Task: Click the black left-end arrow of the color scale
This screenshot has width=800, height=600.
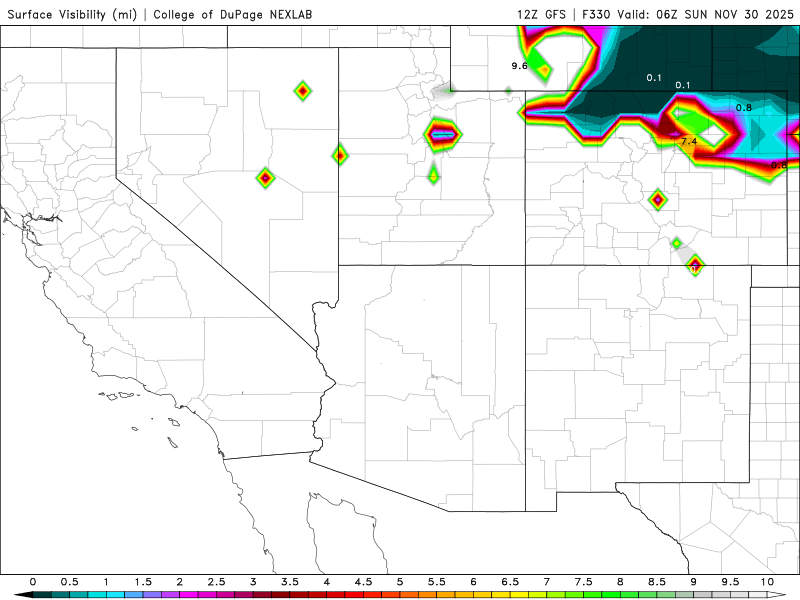Action: 23,595
